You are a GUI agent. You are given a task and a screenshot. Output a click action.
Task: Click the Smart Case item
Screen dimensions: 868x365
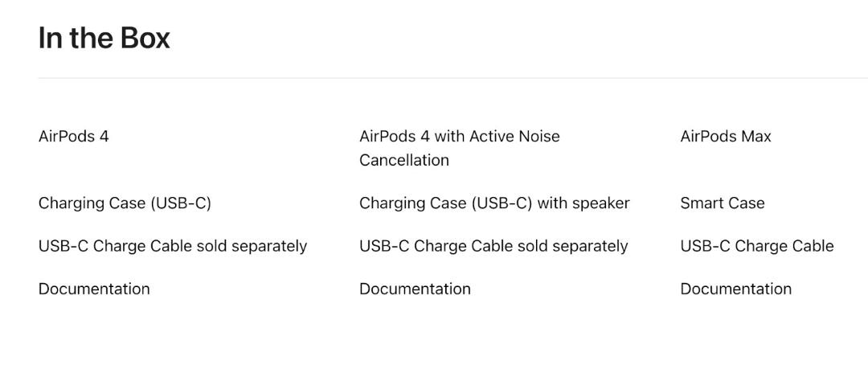point(723,203)
